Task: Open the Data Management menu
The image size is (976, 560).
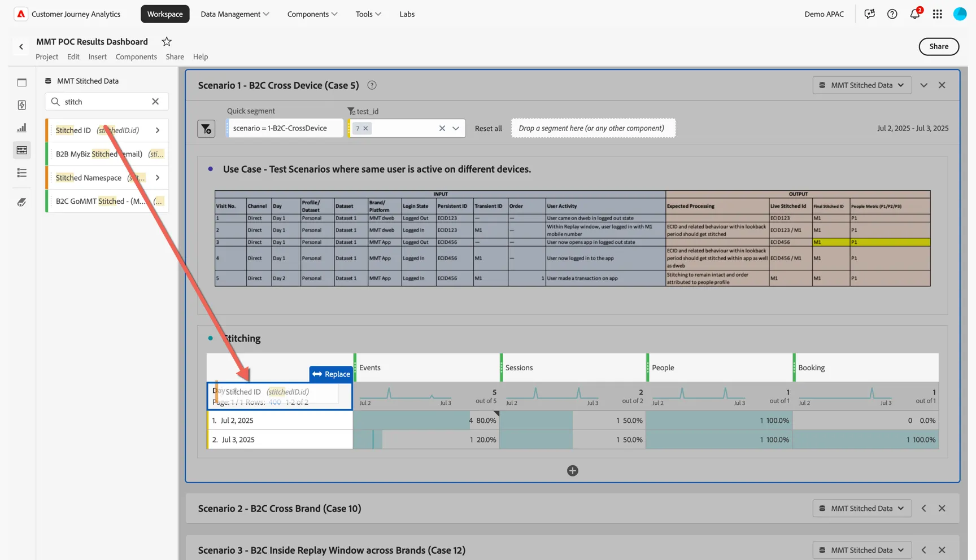Action: point(234,14)
